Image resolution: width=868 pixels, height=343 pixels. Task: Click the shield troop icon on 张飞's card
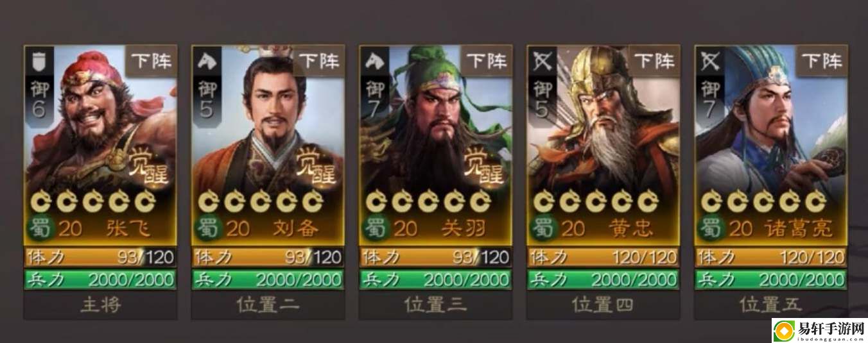coord(39,62)
